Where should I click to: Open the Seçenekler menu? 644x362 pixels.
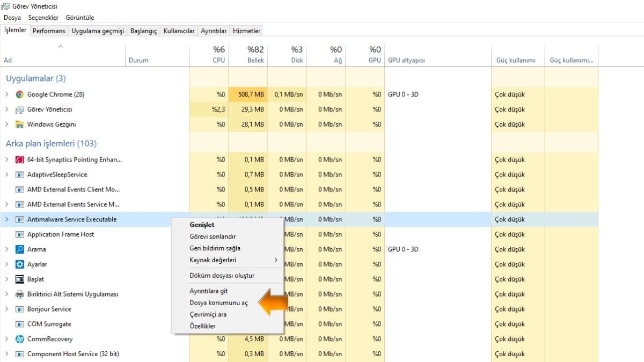coord(42,18)
